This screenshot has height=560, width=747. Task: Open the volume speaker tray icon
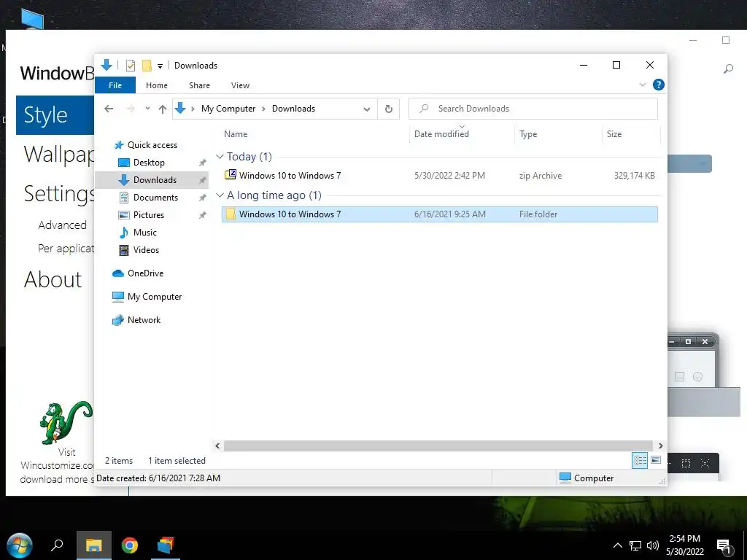(653, 545)
